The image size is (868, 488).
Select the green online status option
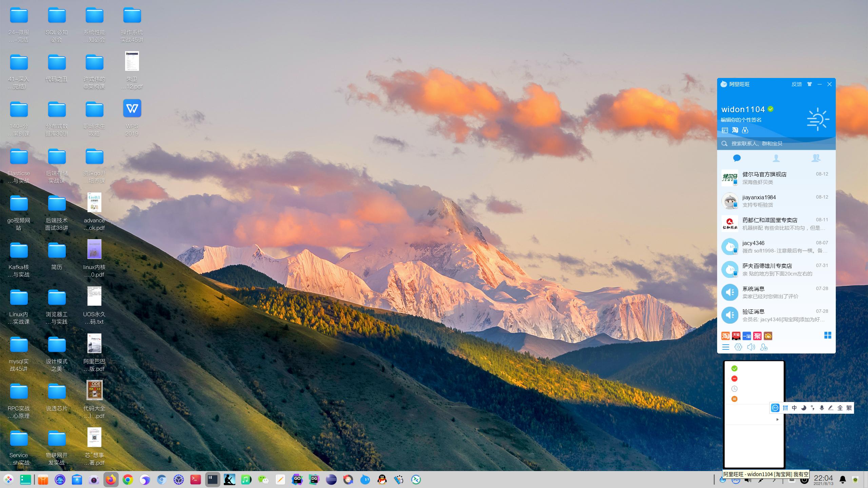734,368
